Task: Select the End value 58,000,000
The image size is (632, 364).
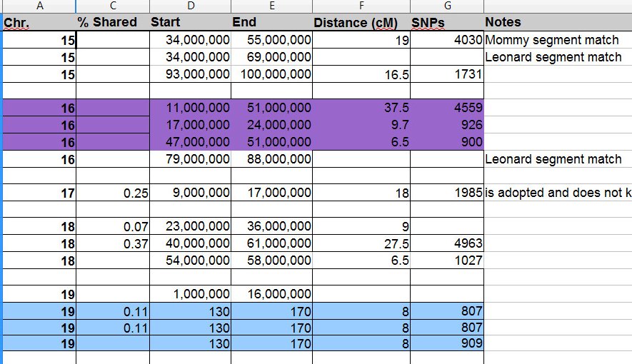Action: coord(271,261)
